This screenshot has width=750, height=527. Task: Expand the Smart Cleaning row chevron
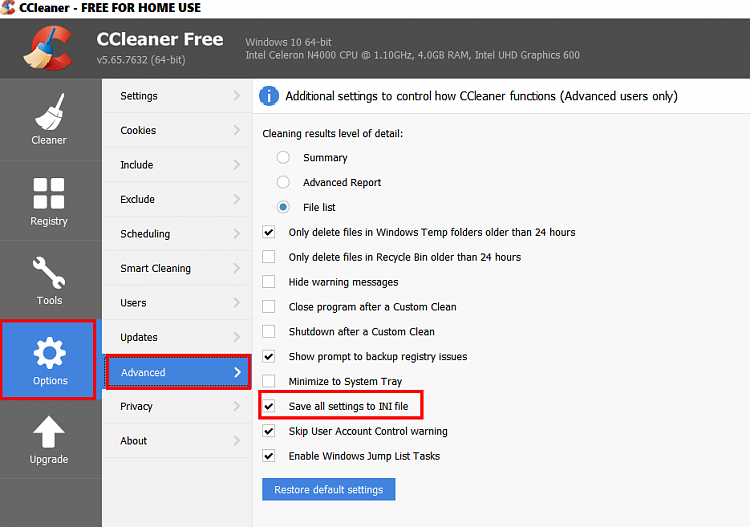(x=237, y=268)
